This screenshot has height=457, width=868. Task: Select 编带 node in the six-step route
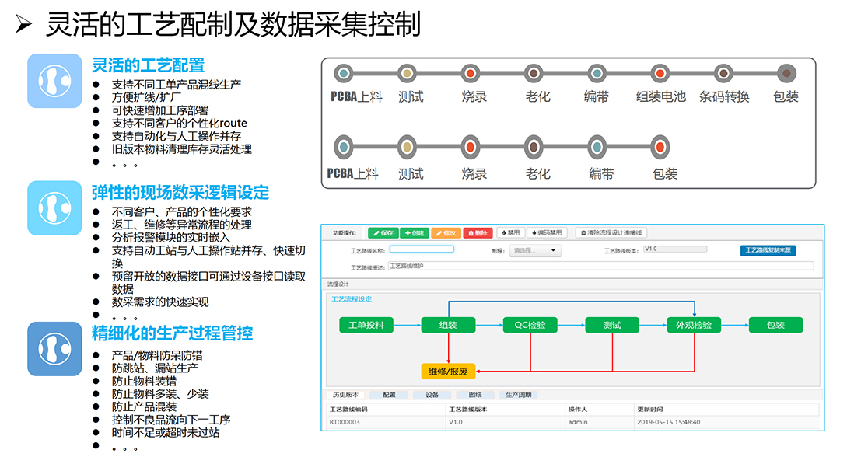(x=597, y=147)
